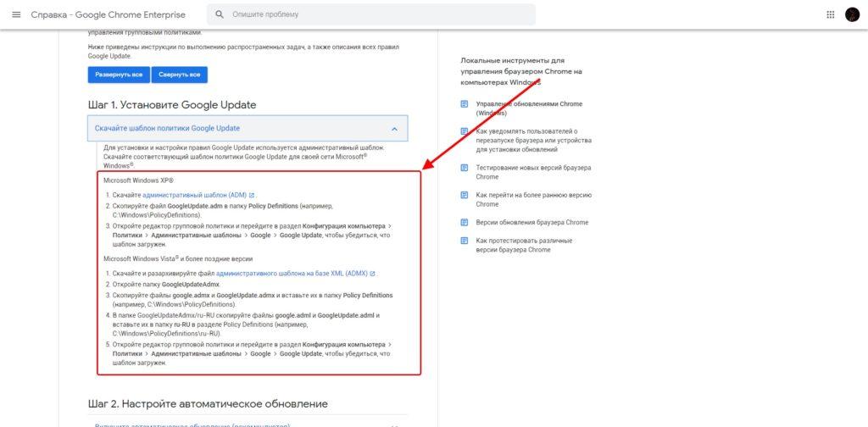The height and width of the screenshot is (427, 868).
Task: Open Как уведомлять пользователей о перезапуске article
Action: click(x=534, y=141)
